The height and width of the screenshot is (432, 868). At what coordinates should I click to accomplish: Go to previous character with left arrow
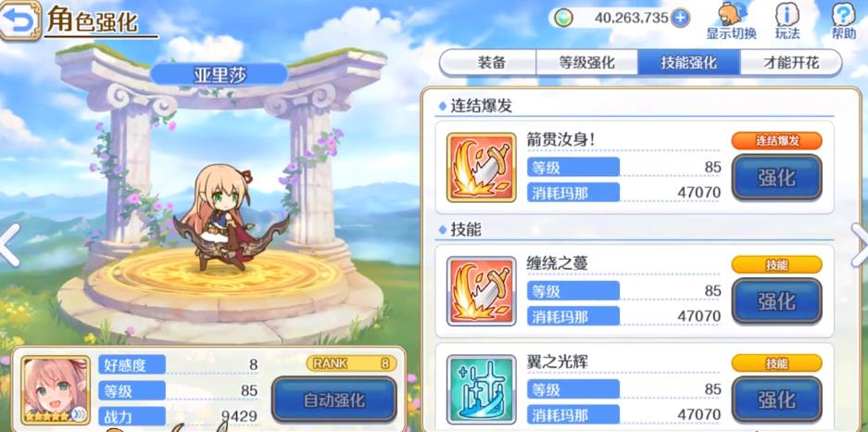pyautogui.click(x=8, y=245)
